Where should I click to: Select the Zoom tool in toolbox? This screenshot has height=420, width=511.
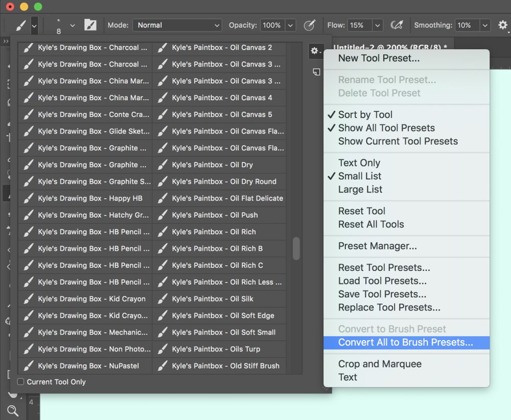tap(13, 411)
